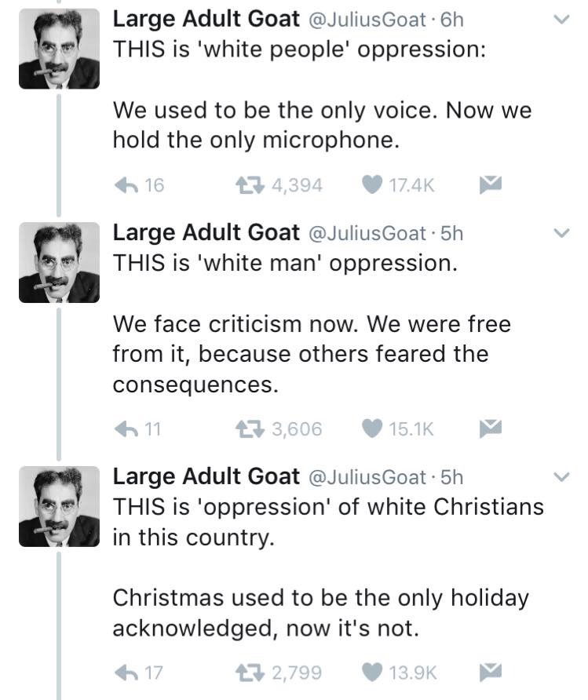
Task: Click @JuliusGoat handle on the third tweet
Action: coord(367,476)
